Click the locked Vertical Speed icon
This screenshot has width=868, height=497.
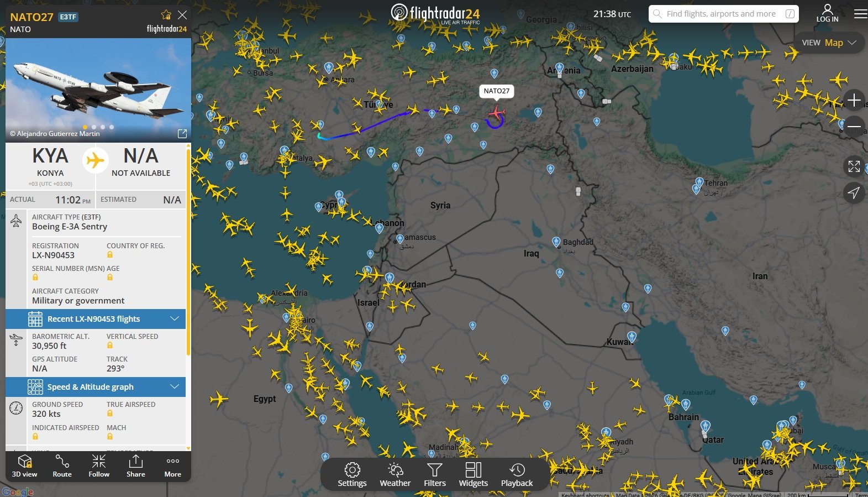pyautogui.click(x=110, y=346)
